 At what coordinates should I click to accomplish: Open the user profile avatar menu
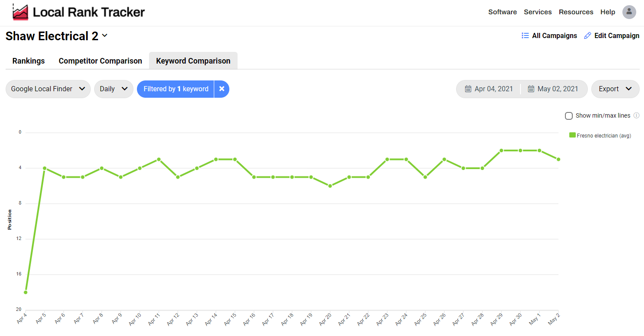click(x=629, y=12)
